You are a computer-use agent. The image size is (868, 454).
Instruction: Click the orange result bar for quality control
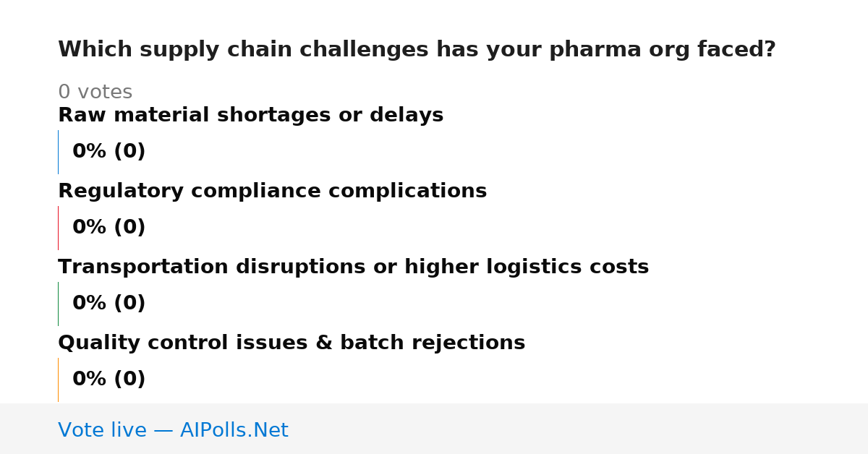click(58, 380)
